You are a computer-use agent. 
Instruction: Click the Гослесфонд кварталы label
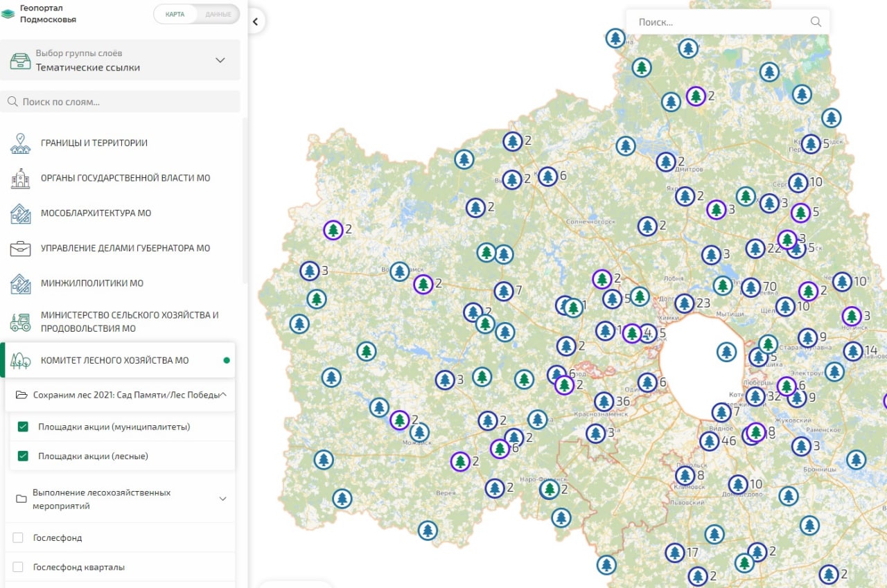79,567
